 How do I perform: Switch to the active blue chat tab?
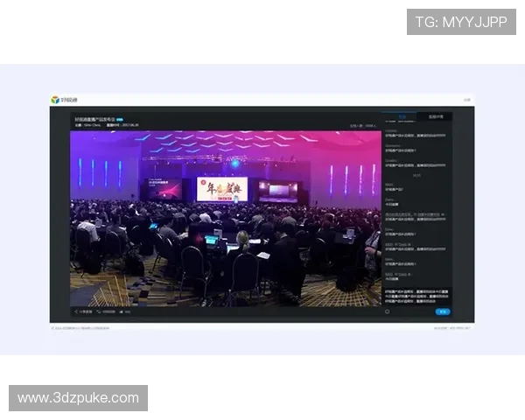[x=402, y=115]
